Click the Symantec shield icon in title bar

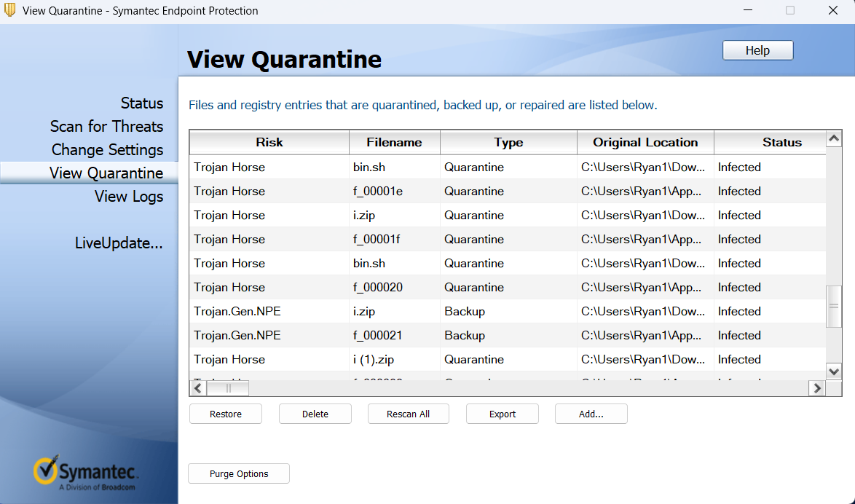(x=9, y=10)
